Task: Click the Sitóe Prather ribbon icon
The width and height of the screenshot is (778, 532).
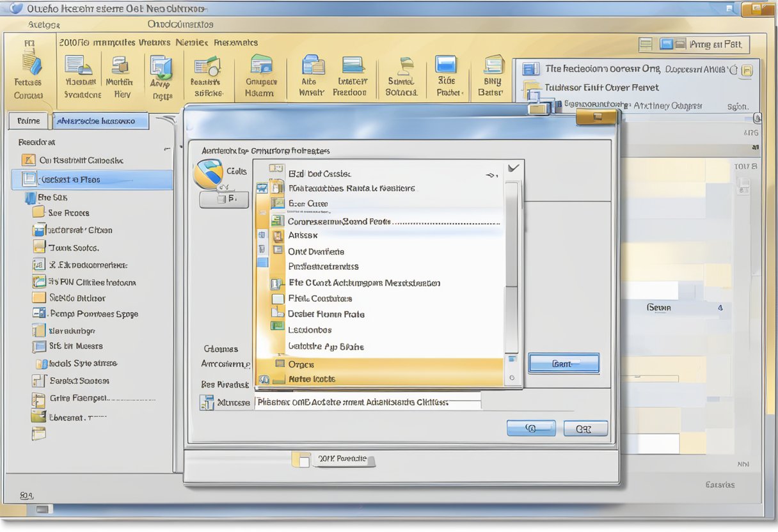Action: [x=446, y=65]
